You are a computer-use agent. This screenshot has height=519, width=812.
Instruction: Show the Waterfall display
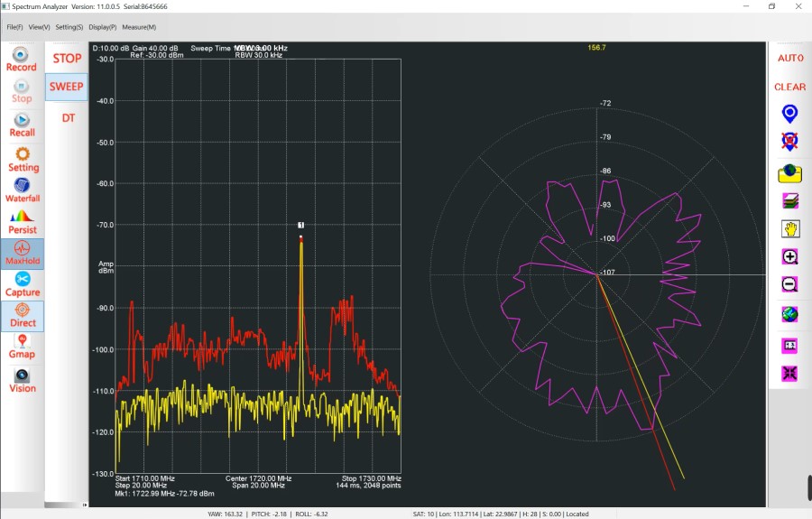(x=23, y=190)
